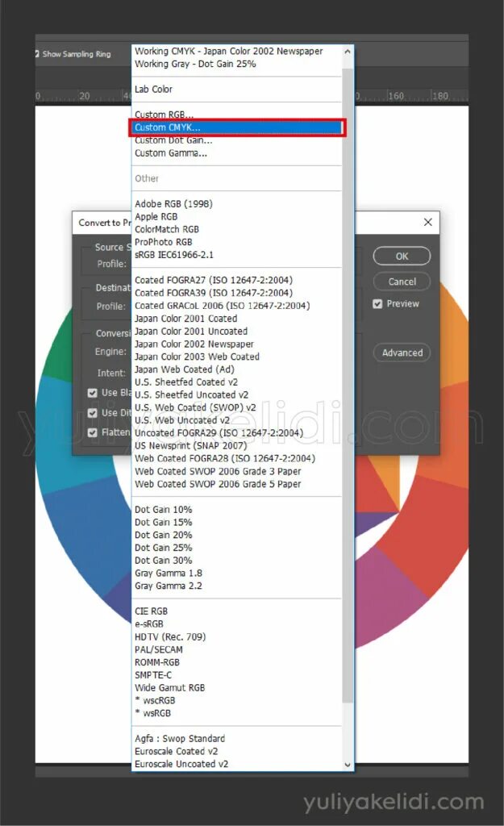Click Cancel in Convert to Profile dialog
504x826 pixels.
(402, 282)
